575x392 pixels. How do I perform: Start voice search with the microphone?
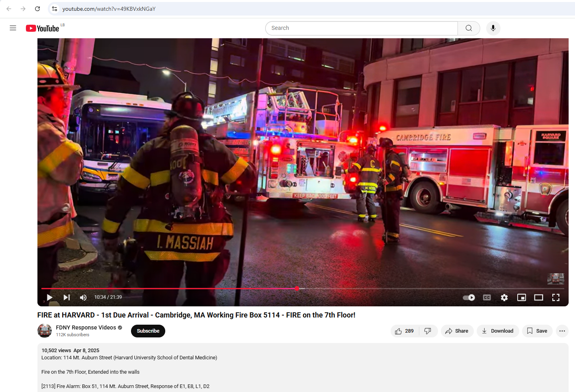[x=493, y=28]
